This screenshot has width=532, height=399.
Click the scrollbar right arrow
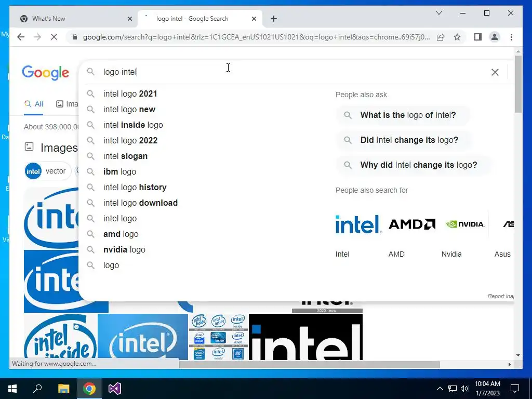(x=509, y=364)
